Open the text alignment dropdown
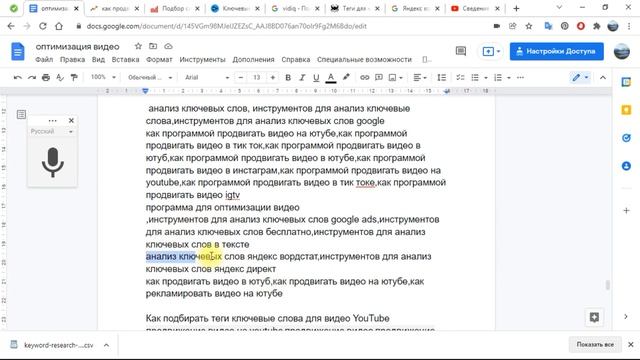This screenshot has width=640, height=360. coord(420,78)
